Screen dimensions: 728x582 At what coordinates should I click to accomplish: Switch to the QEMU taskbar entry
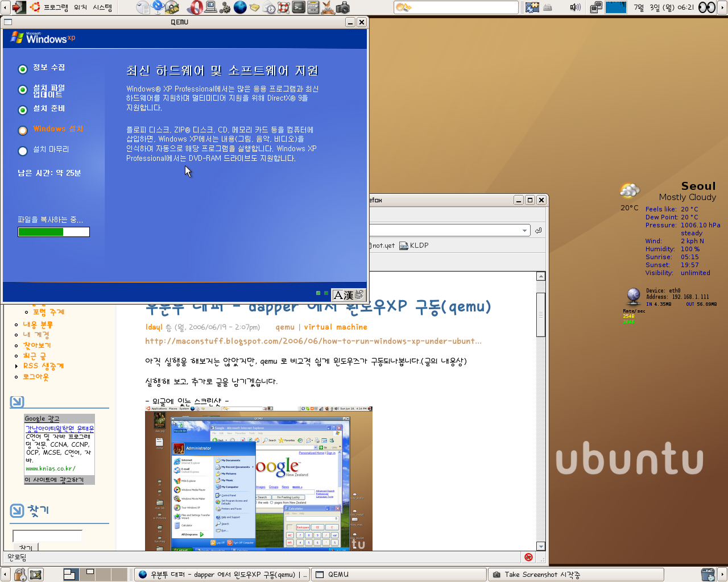tap(398, 575)
